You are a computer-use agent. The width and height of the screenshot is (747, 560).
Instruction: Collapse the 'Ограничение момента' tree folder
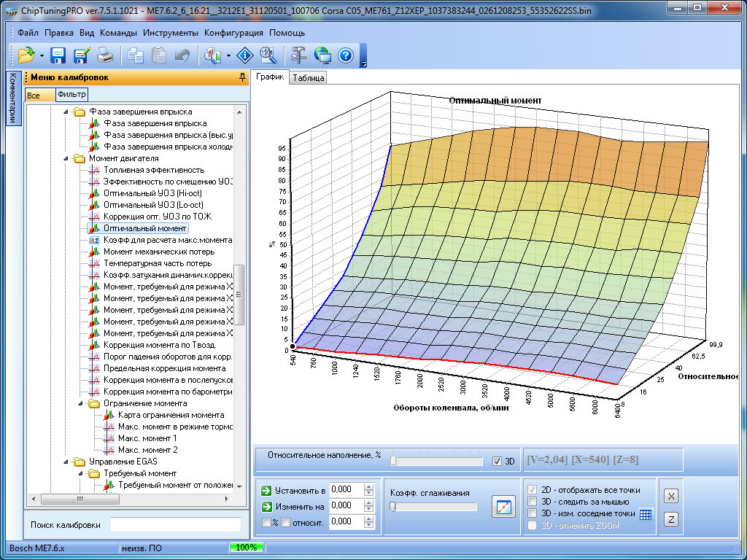pyautogui.click(x=79, y=403)
